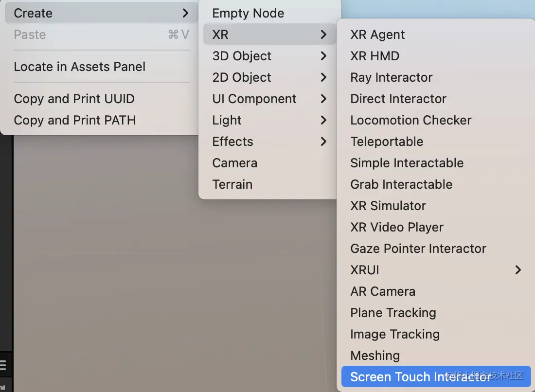The image size is (535, 392).
Task: Create a Teleportable object
Action: click(387, 142)
